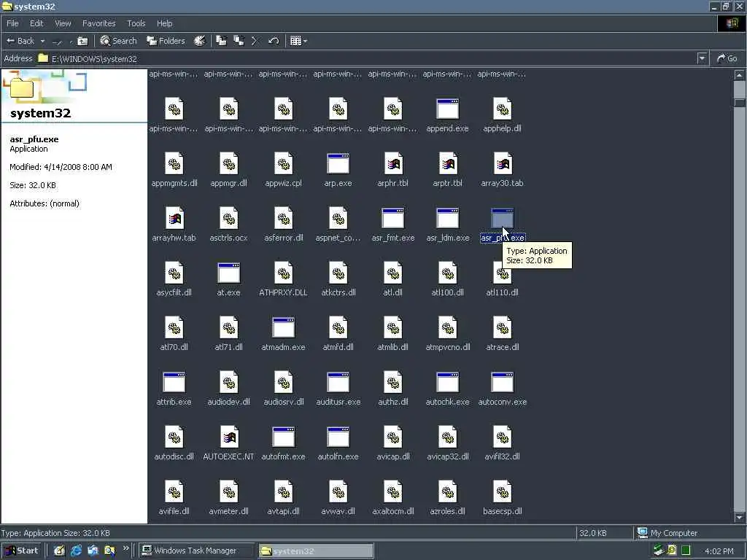The image size is (747, 560).
Task: Click the Move To toolbar icon
Action: (x=222, y=41)
